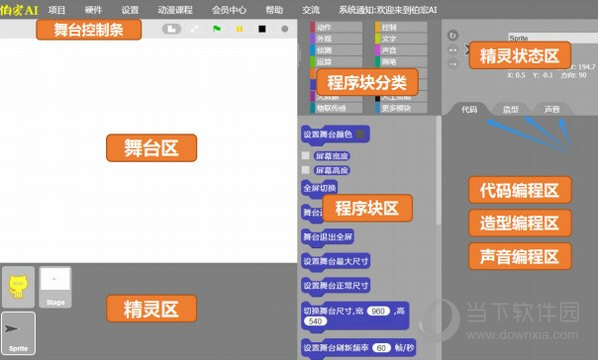The height and width of the screenshot is (360, 598).
Task: Click the 设置舞台正常尺寸 block
Action: click(336, 286)
